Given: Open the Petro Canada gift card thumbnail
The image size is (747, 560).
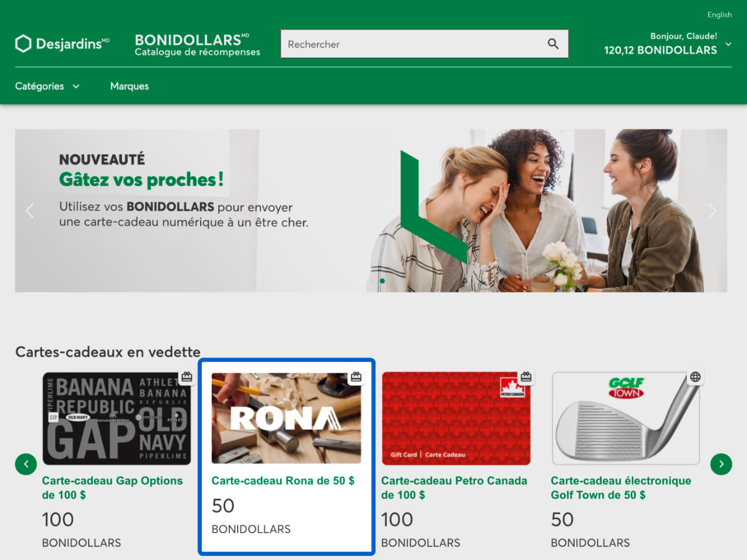Looking at the screenshot, I should point(456,418).
